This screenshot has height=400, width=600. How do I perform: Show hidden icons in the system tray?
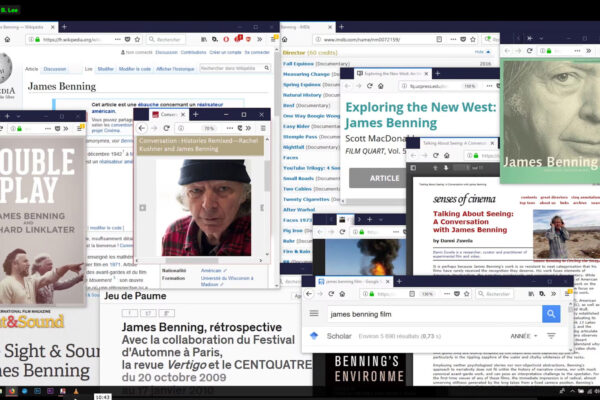(x=572, y=391)
